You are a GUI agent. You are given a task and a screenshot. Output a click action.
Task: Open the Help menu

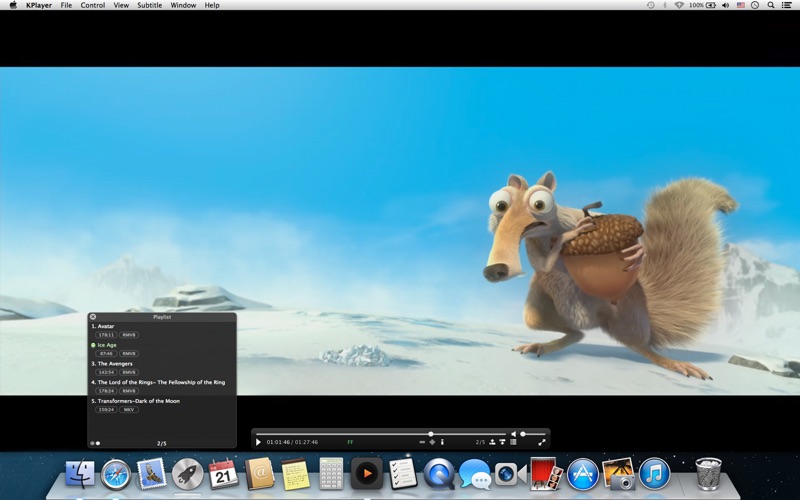click(x=212, y=5)
